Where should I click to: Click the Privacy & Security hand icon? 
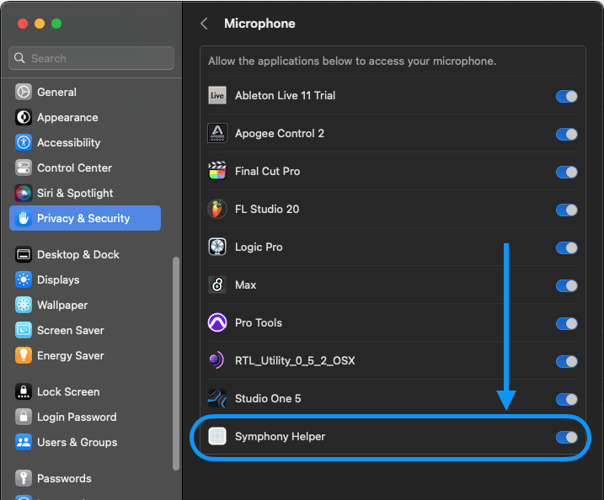pos(23,218)
